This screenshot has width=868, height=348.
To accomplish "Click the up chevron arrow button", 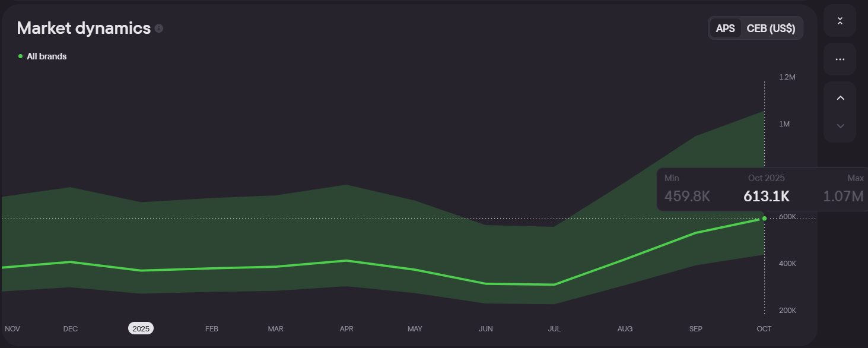I will click(840, 98).
